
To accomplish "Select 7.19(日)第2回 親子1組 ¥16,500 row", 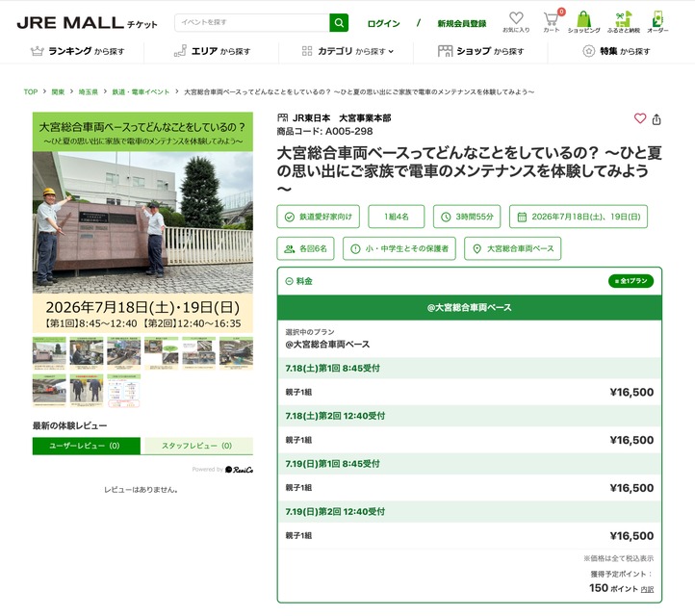I will coord(470,536).
